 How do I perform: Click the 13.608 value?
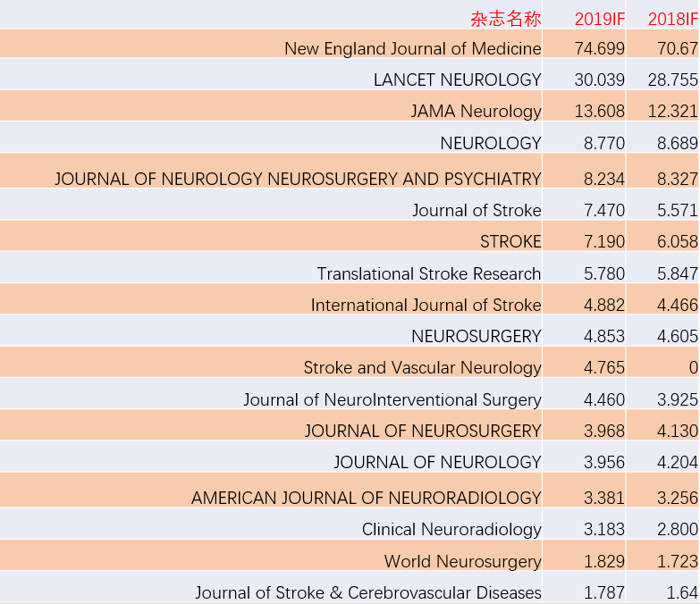point(600,112)
